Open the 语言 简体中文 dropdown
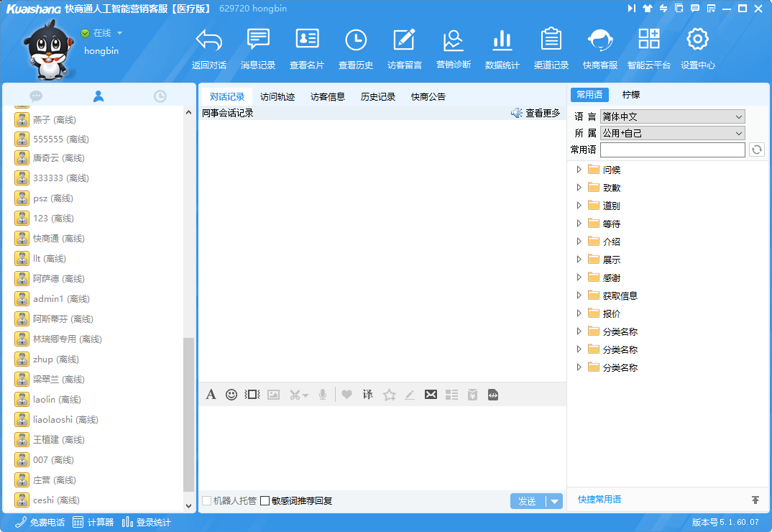 (672, 116)
